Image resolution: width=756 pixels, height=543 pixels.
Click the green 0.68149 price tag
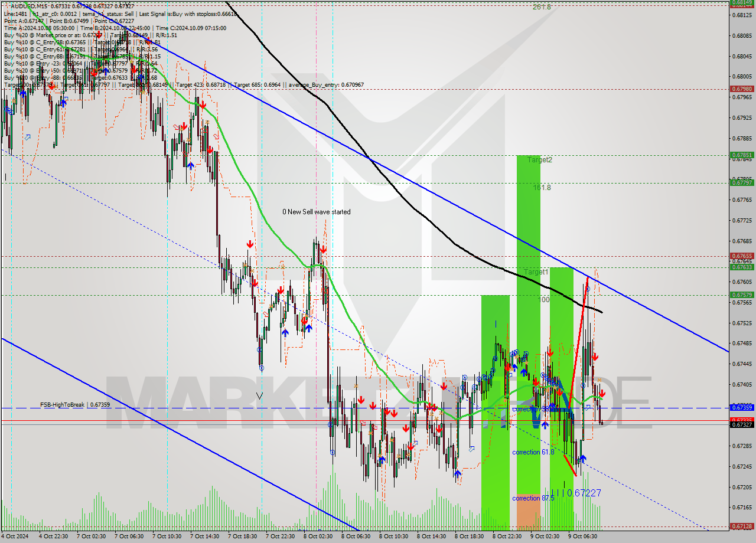[x=742, y=2]
